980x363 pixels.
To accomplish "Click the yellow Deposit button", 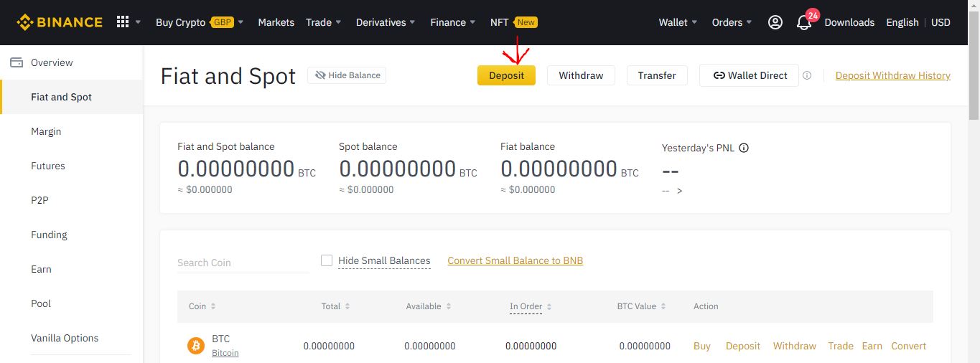I will (x=506, y=75).
